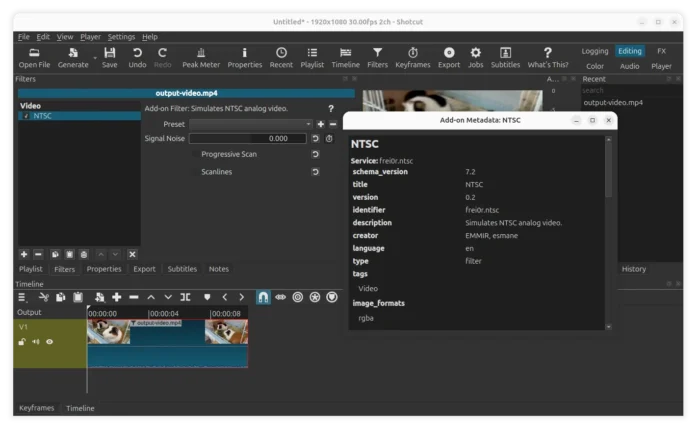Overwrite clip using the down chevron icon
This screenshot has width=700, height=434.
168,297
